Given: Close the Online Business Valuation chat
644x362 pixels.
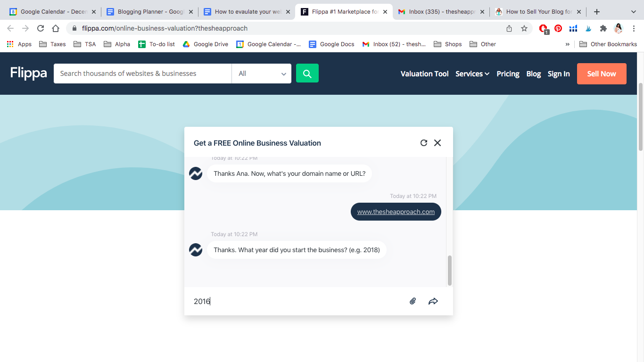Looking at the screenshot, I should pos(438,143).
